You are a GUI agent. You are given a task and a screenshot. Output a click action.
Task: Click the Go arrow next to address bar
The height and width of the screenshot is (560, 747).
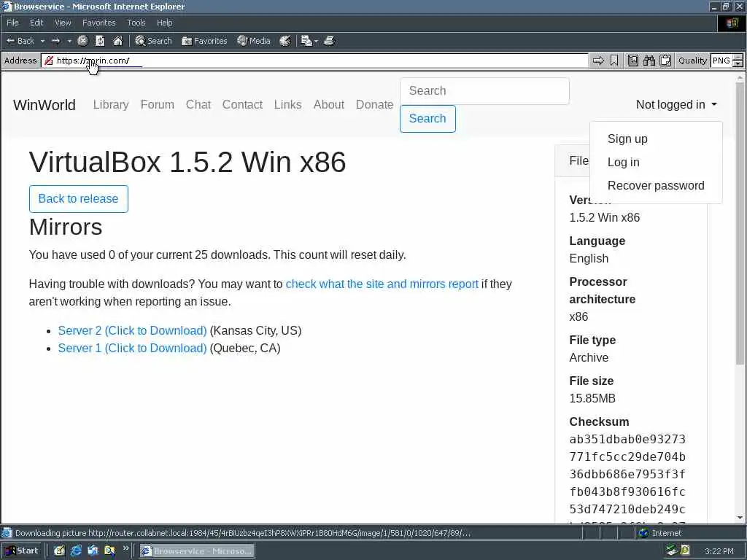(598, 61)
